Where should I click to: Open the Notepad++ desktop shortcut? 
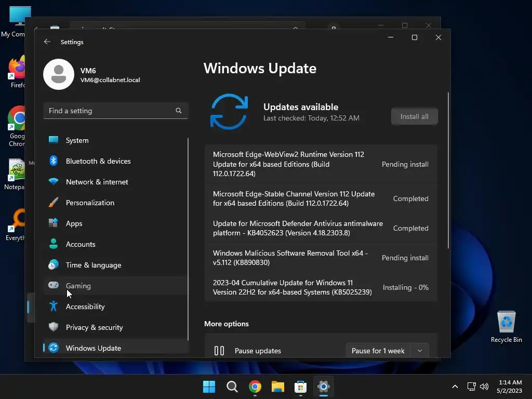pos(15,175)
